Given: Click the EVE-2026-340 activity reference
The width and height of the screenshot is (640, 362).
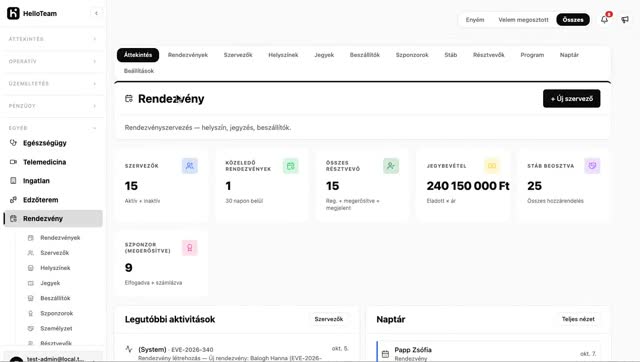Looking at the screenshot, I should (x=192, y=350).
